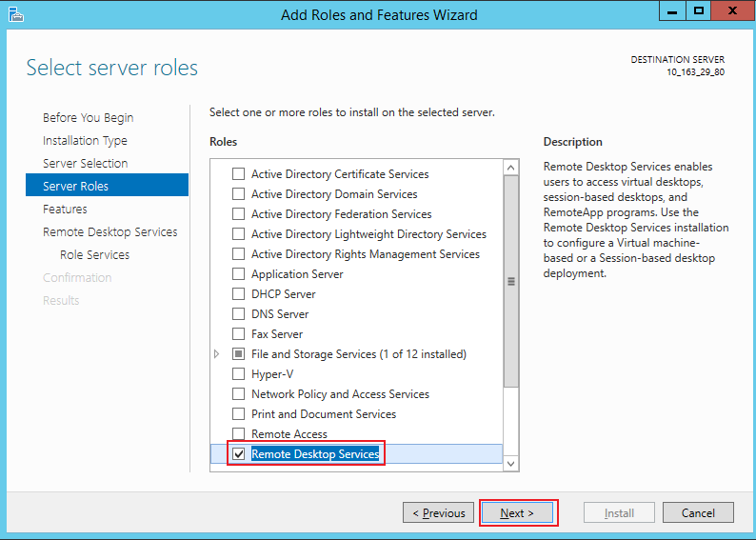Click the roles list scrollbar thumb
The width and height of the screenshot is (756, 540).
(511, 281)
